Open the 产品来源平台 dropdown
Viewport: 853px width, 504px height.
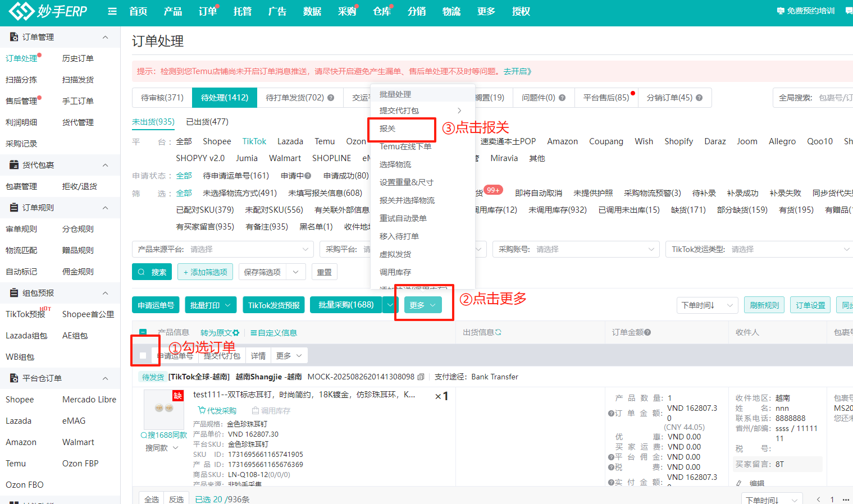[223, 249]
